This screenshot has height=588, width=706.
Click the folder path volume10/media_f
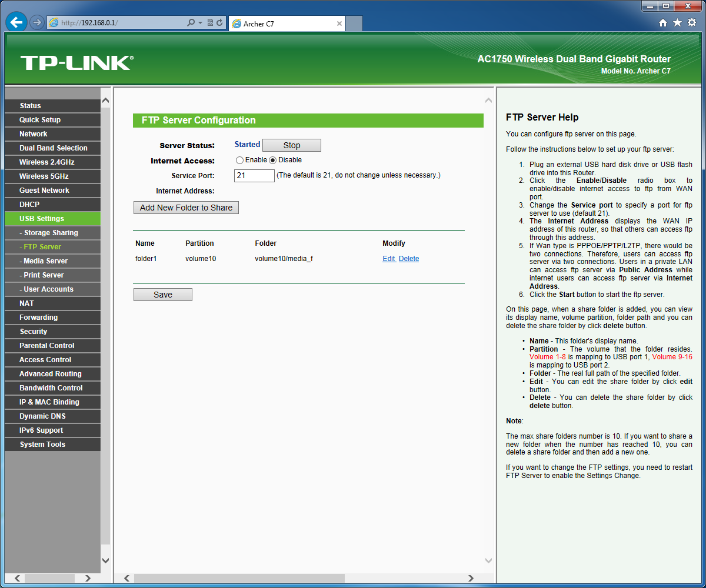[x=284, y=259]
